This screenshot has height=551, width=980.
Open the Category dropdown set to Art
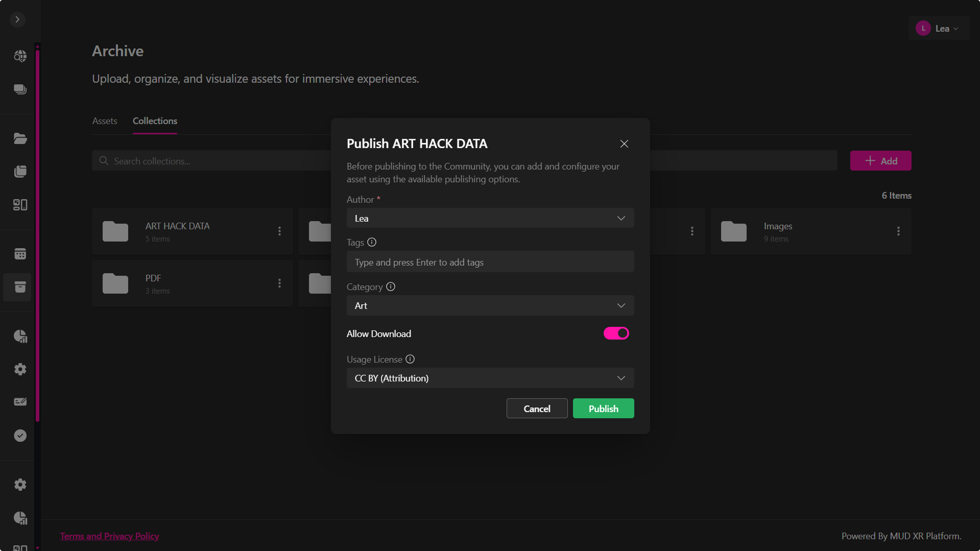(x=490, y=305)
